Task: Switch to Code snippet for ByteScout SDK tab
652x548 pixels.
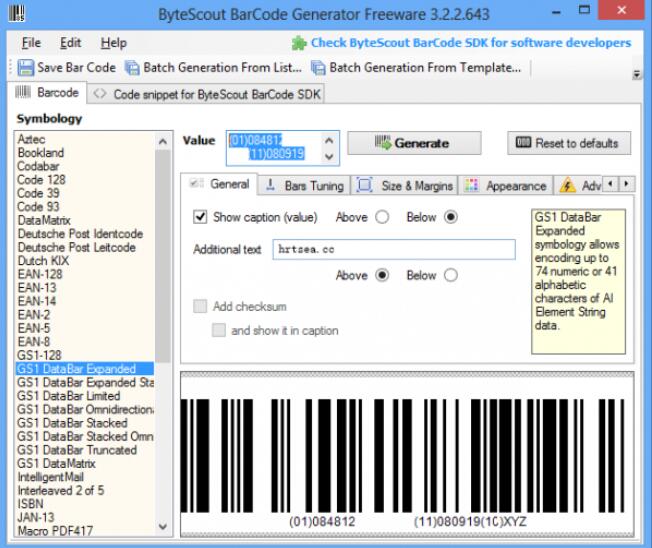Action: pyautogui.click(x=206, y=94)
